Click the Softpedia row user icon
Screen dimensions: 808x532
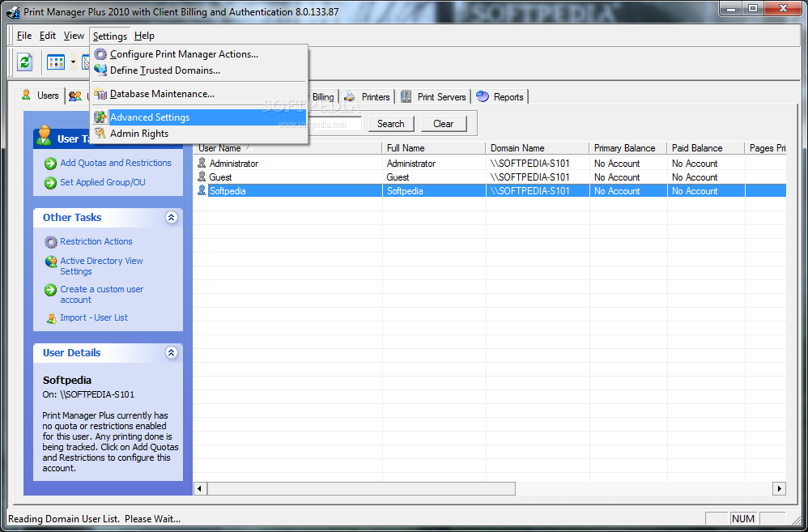(202, 191)
